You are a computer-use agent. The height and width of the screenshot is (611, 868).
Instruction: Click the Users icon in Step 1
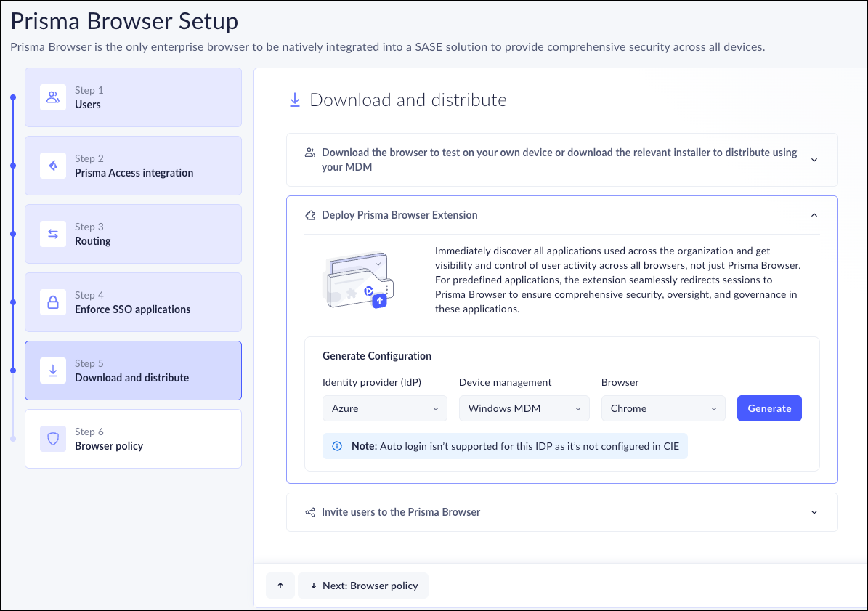pos(53,97)
